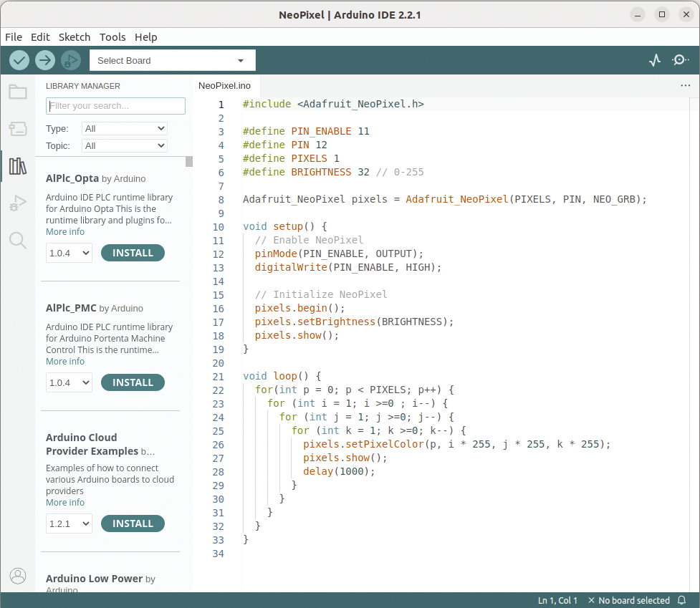Open the library Type filter dropdown
Screen dimensions: 700x608
coord(125,129)
